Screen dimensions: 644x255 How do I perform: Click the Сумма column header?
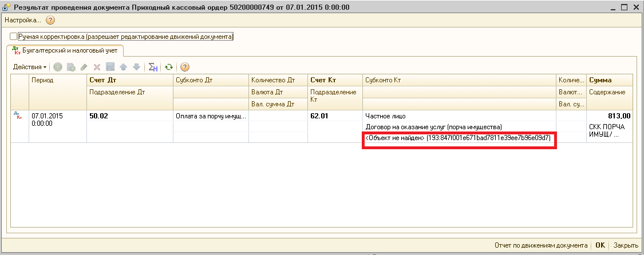tap(610, 81)
